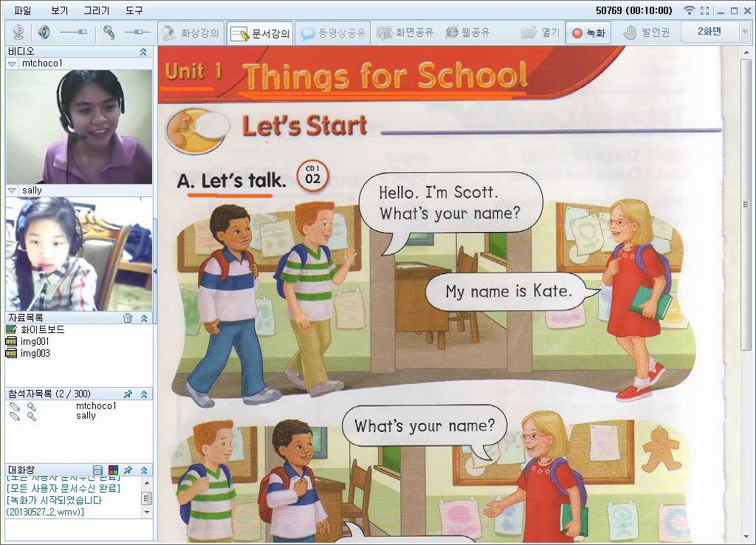Click the CD 1 02 track icon
This screenshot has width=756, height=545.
click(312, 176)
